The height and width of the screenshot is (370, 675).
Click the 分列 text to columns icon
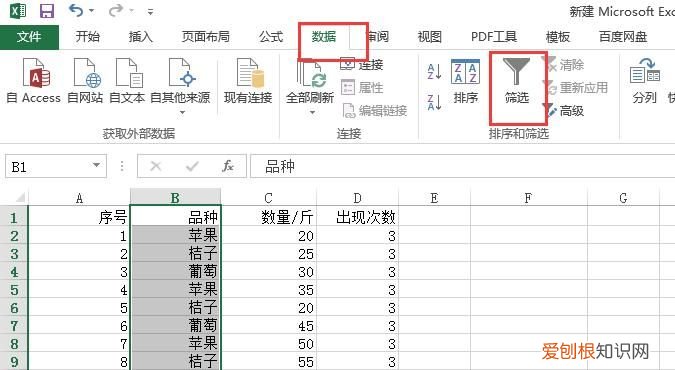pyautogui.click(x=644, y=82)
